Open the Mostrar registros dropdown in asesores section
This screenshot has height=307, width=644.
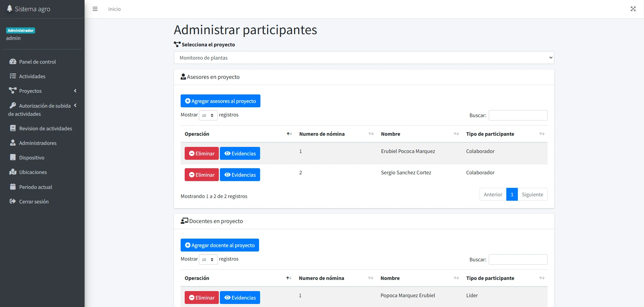[x=208, y=115]
